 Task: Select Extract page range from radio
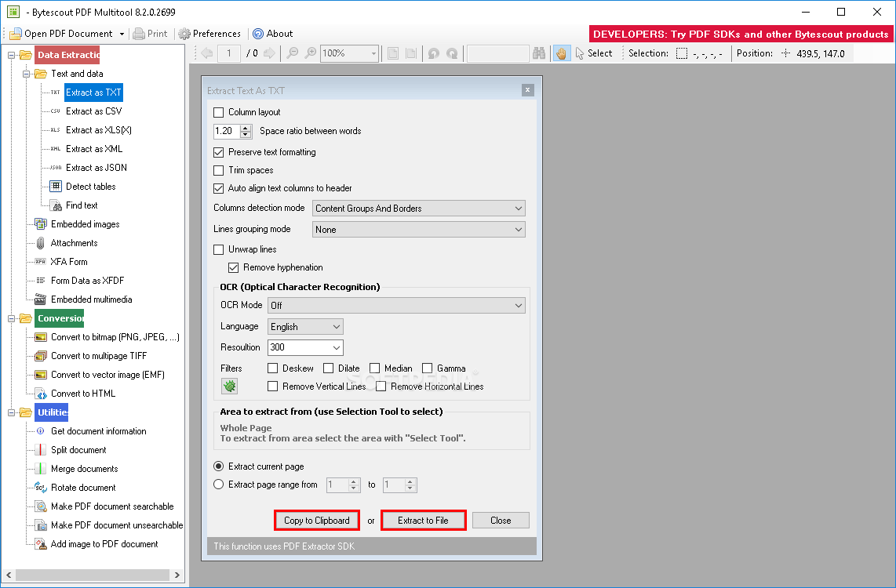click(218, 485)
